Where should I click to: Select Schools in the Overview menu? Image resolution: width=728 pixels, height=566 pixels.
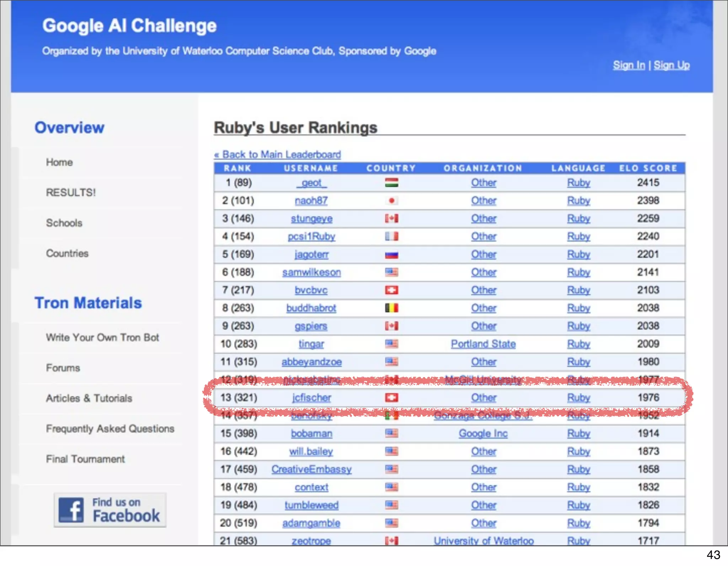click(64, 223)
